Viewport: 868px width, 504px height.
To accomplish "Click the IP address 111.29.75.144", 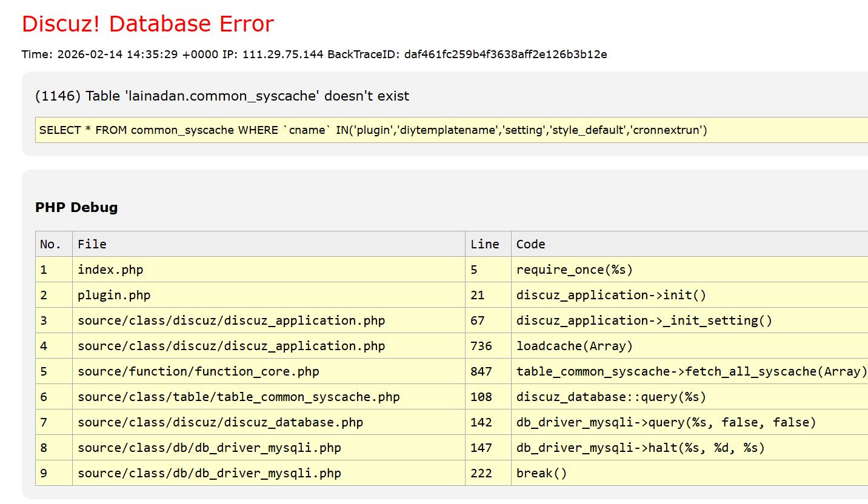I will tap(282, 55).
